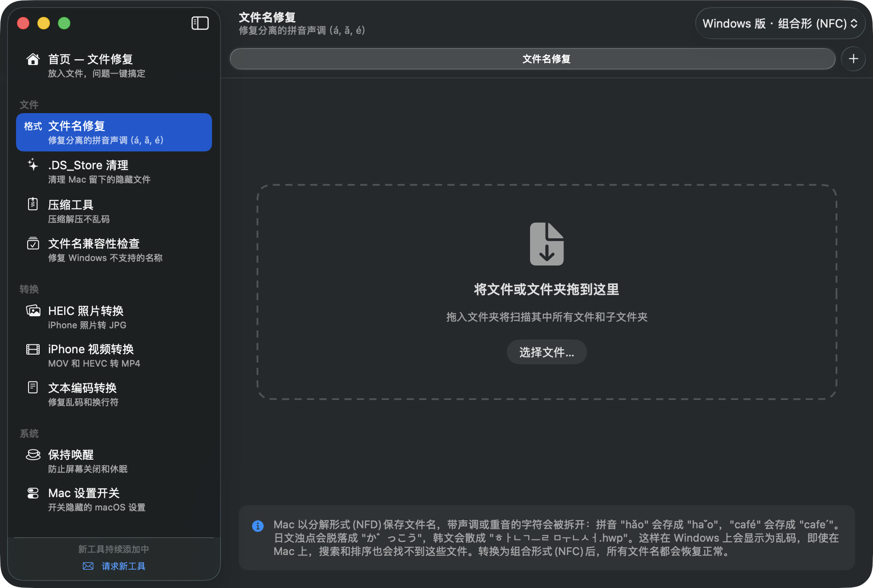Close the window with the red button
The height and width of the screenshot is (588, 873).
click(x=23, y=23)
